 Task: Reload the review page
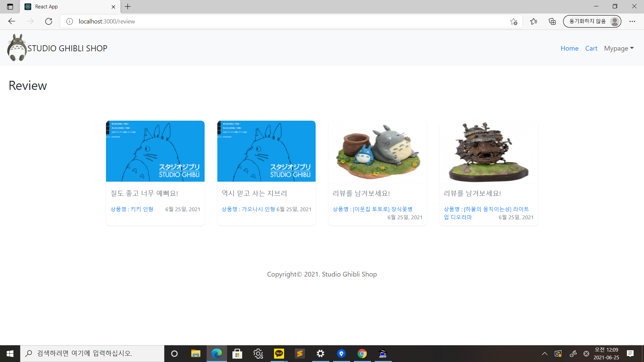[48, 21]
